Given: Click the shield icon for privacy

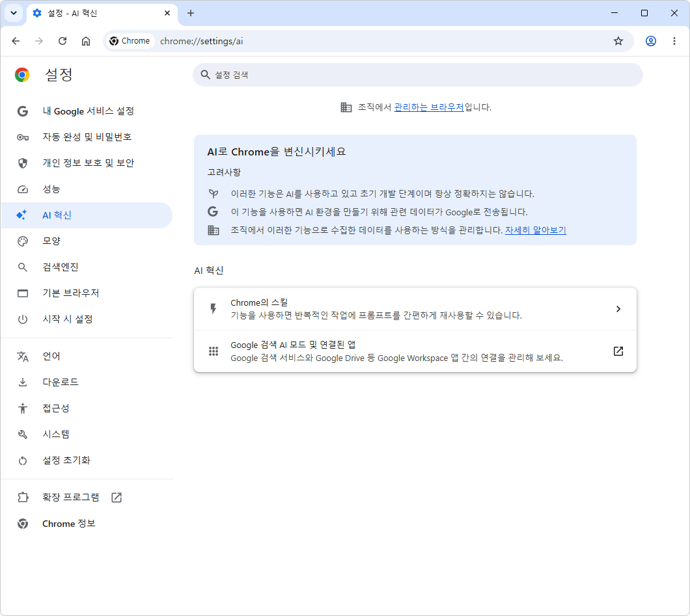Looking at the screenshot, I should pyautogui.click(x=23, y=163).
